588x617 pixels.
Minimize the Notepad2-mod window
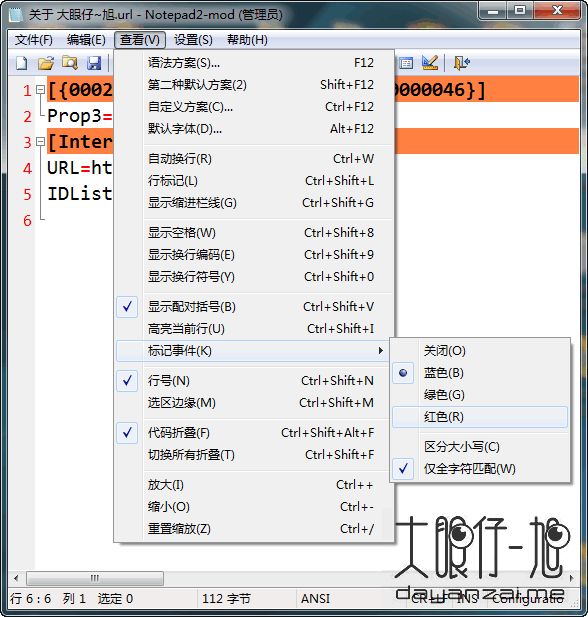[492, 11]
